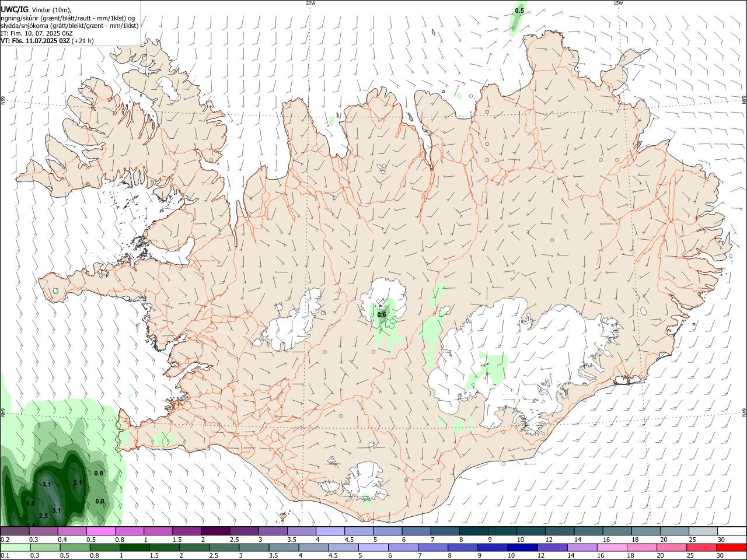Screen dimensions: 747x560
Task: Pick light pink swatch labeled 16 in lower row
Action: coord(612,547)
